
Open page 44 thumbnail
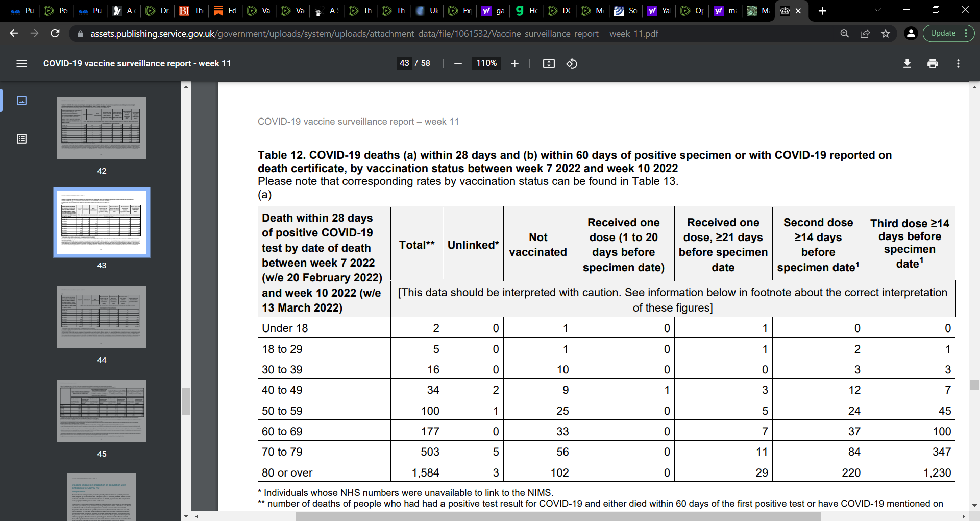(x=102, y=317)
